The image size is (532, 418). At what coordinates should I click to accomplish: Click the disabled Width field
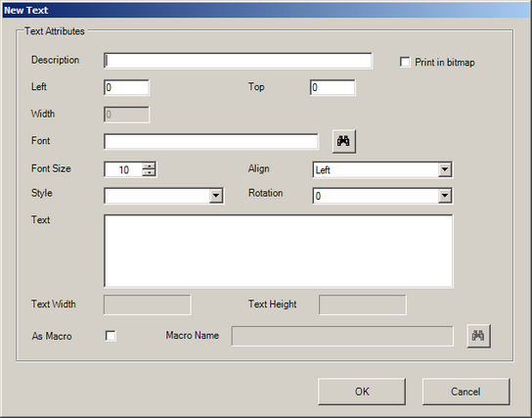click(126, 115)
